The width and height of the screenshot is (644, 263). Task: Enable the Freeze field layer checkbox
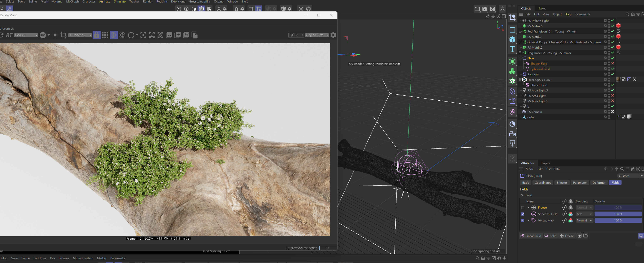pos(522,207)
